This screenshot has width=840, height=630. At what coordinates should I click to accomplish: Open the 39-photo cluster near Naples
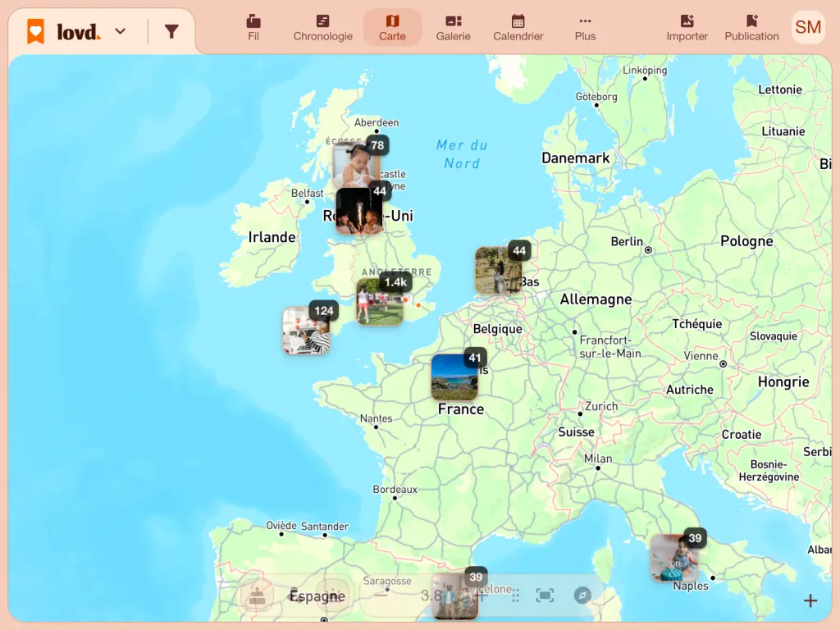[x=674, y=558]
